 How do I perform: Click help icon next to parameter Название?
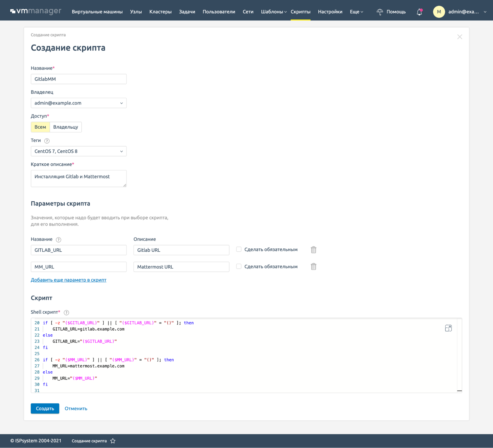coord(58,240)
